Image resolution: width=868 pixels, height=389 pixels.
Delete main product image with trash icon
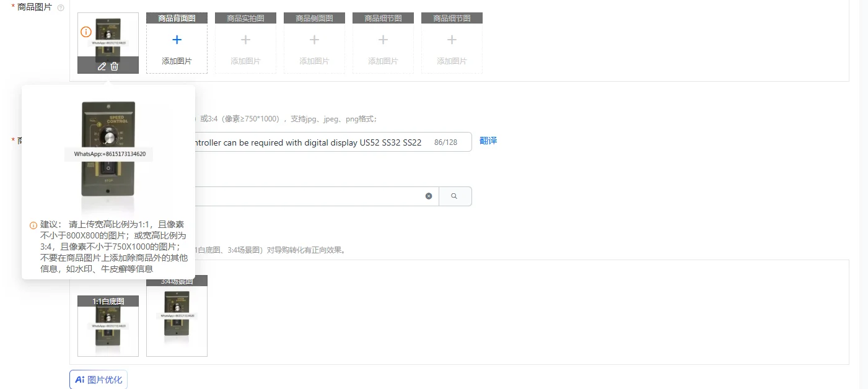point(115,66)
